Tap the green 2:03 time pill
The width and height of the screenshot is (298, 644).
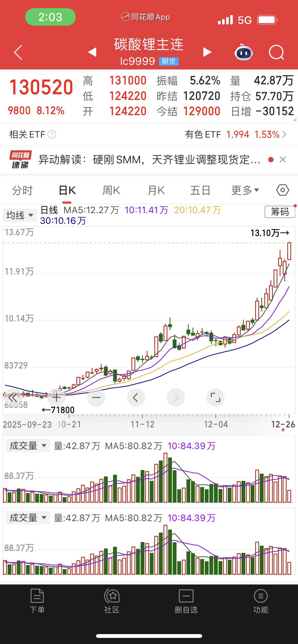point(50,17)
